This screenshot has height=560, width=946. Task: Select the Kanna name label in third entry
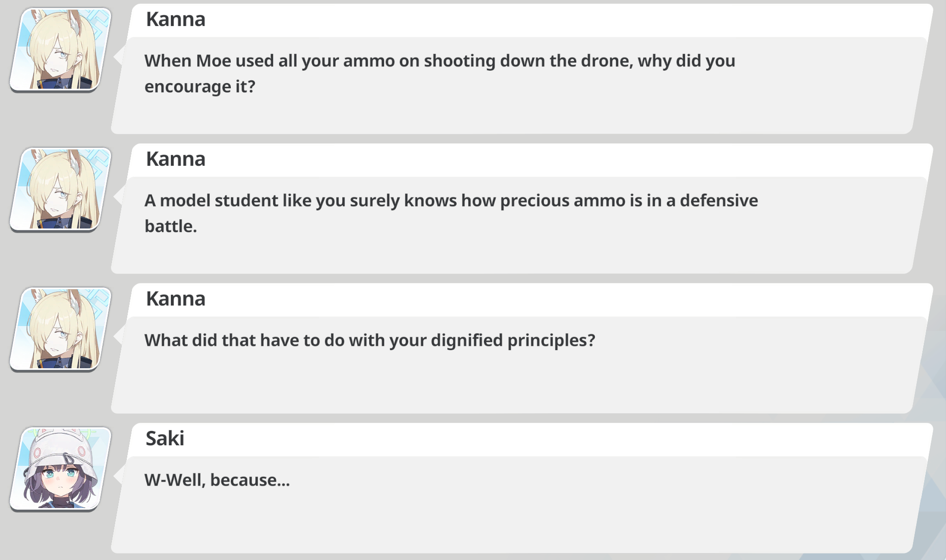pos(176,299)
